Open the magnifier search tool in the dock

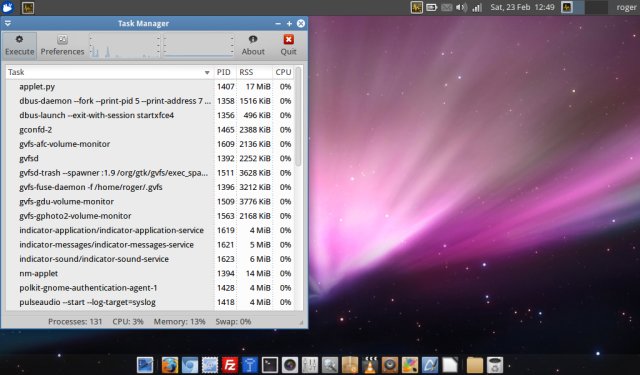(x=330, y=365)
